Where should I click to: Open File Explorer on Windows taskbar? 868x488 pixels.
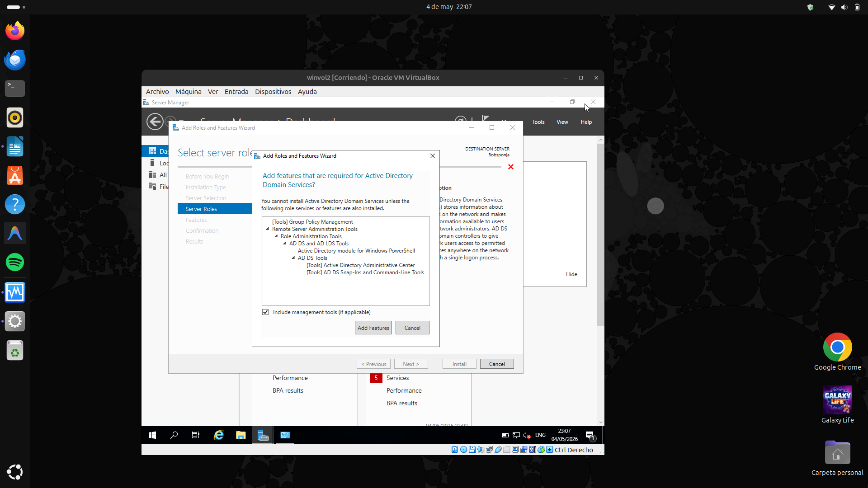(241, 435)
